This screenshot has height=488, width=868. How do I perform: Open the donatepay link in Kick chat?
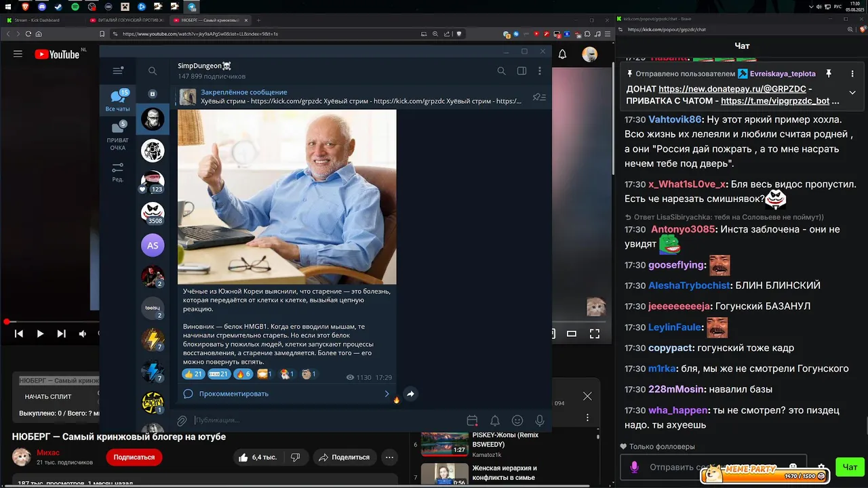732,89
